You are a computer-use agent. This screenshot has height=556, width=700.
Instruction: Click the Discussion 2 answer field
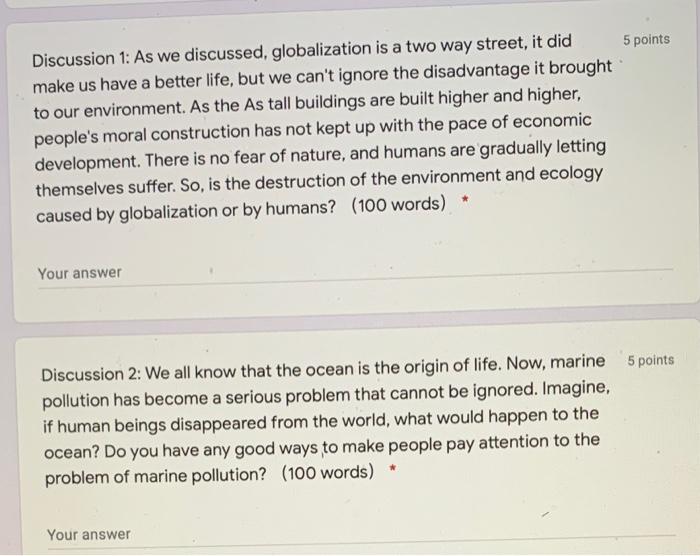(x=361, y=536)
